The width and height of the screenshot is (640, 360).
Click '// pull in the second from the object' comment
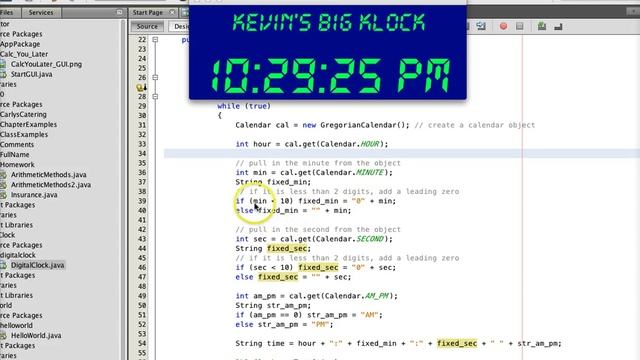318,229
